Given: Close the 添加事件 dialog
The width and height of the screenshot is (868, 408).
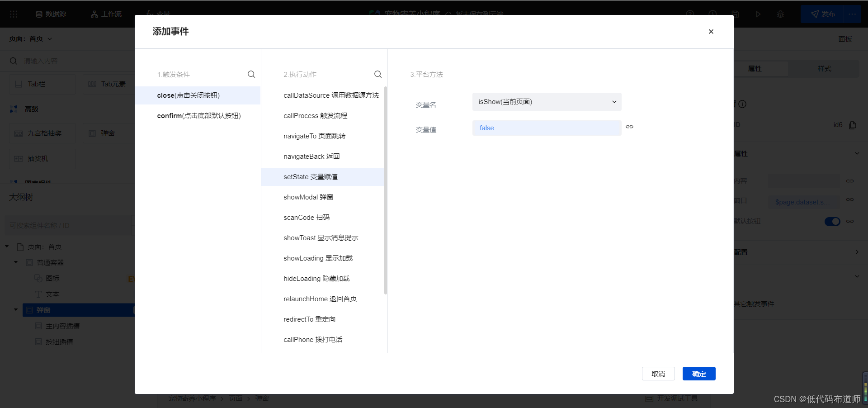Looking at the screenshot, I should pos(711,32).
